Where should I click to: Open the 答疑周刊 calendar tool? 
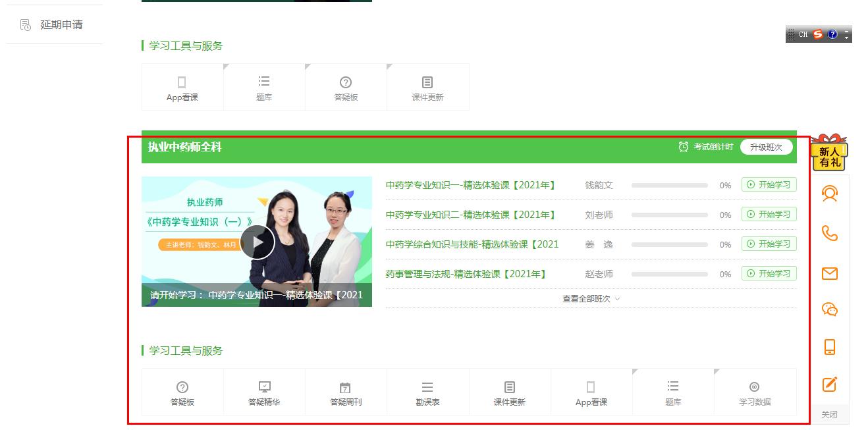click(x=345, y=393)
